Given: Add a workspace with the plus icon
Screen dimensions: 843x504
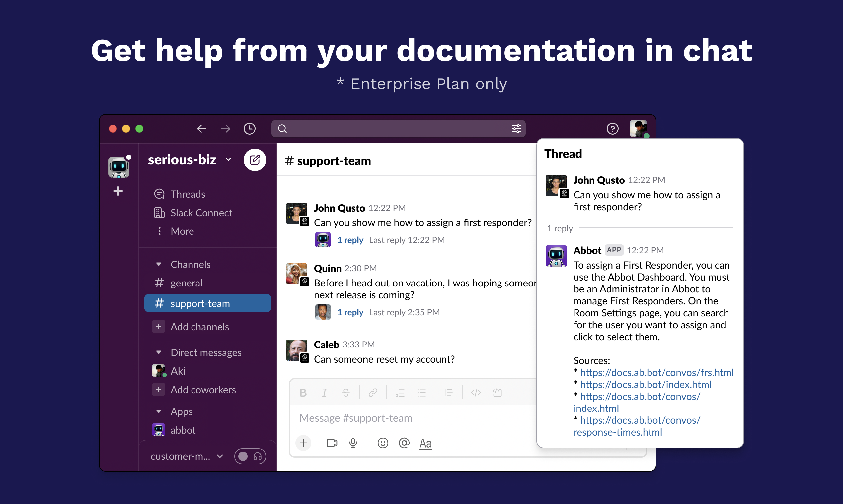Looking at the screenshot, I should coord(118,191).
